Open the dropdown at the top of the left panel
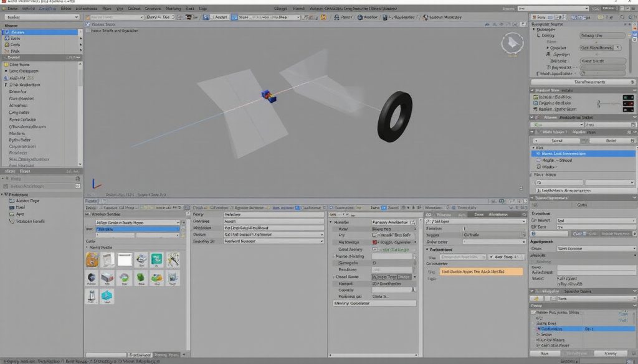 (x=42, y=17)
